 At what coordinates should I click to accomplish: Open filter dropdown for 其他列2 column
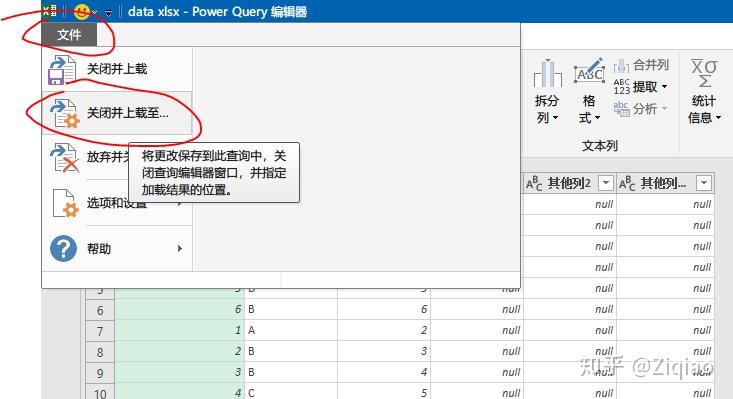click(606, 183)
